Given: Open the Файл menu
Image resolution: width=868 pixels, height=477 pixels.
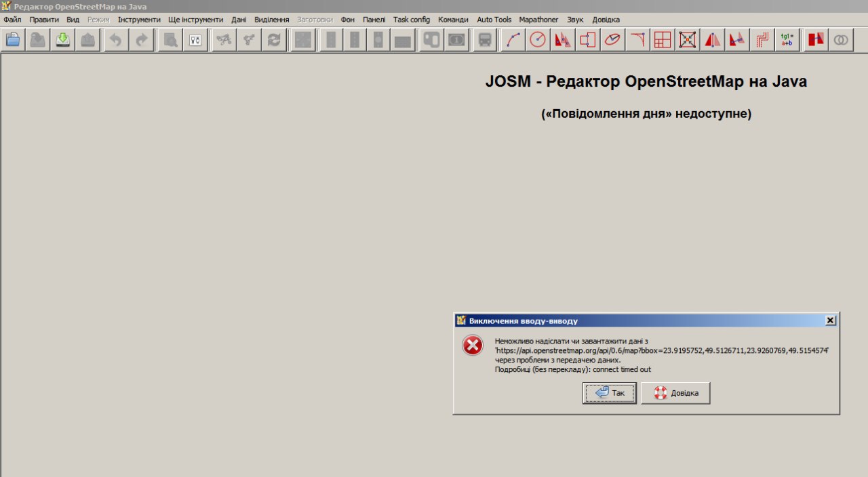Looking at the screenshot, I should (12, 20).
